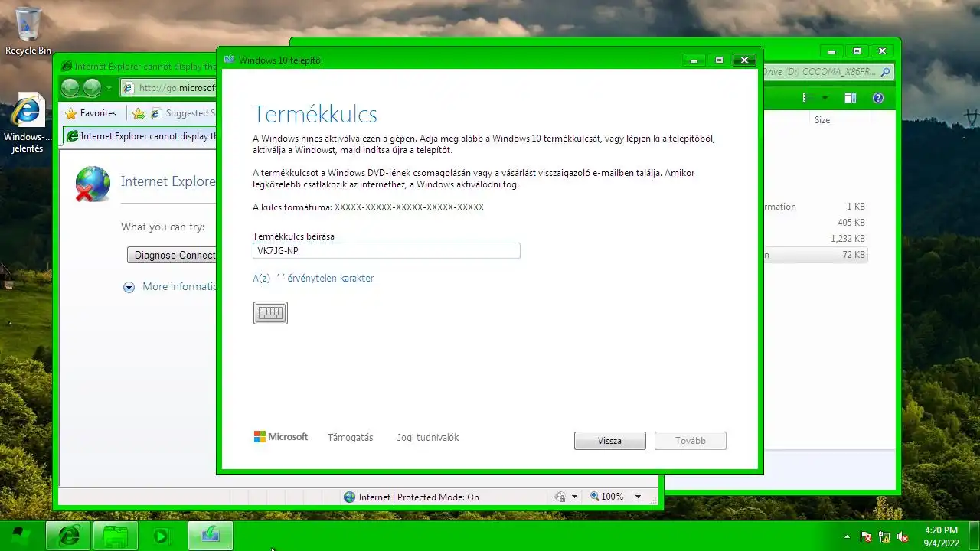980x551 pixels.
Task: Minimize the Windows 10 telepítő window
Action: pyautogui.click(x=694, y=60)
